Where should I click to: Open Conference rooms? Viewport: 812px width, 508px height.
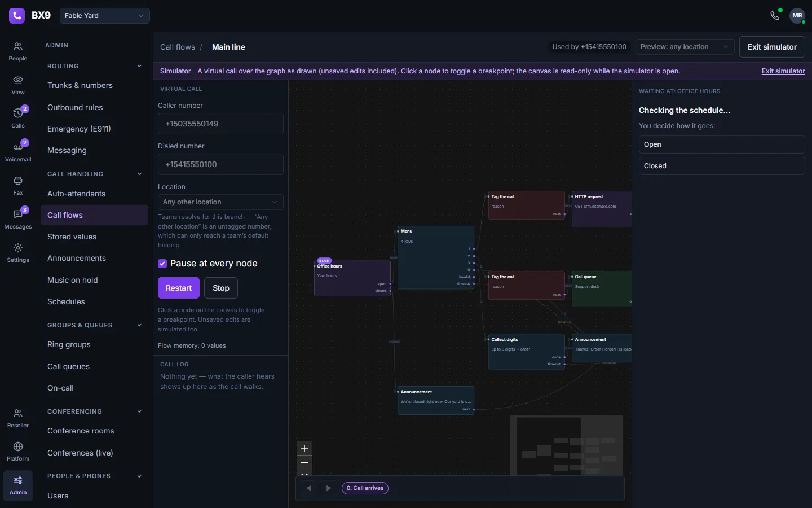[94, 431]
